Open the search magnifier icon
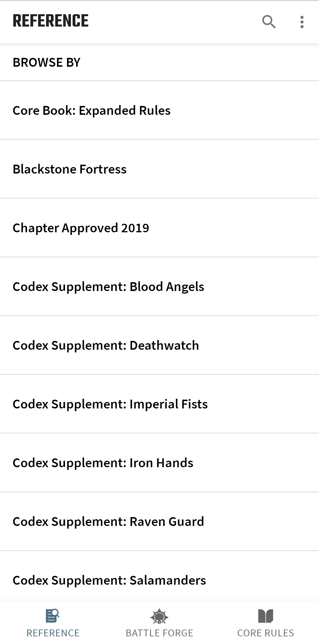Screen dimensions: 319x644 (269, 22)
